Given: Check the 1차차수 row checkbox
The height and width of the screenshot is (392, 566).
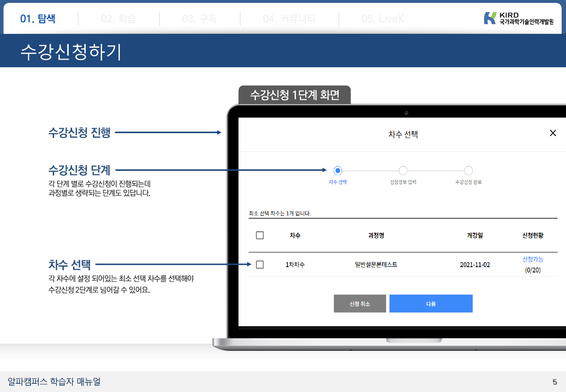Looking at the screenshot, I should [x=260, y=265].
